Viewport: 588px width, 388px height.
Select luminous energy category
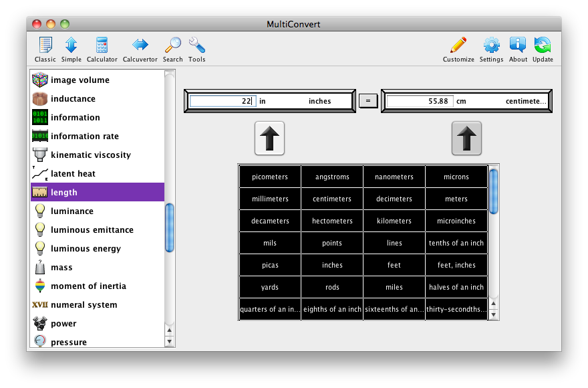click(98, 249)
